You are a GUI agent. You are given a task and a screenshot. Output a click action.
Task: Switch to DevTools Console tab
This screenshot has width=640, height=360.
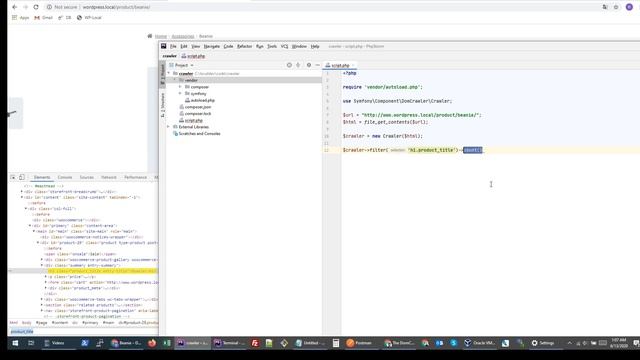pyautogui.click(x=65, y=178)
